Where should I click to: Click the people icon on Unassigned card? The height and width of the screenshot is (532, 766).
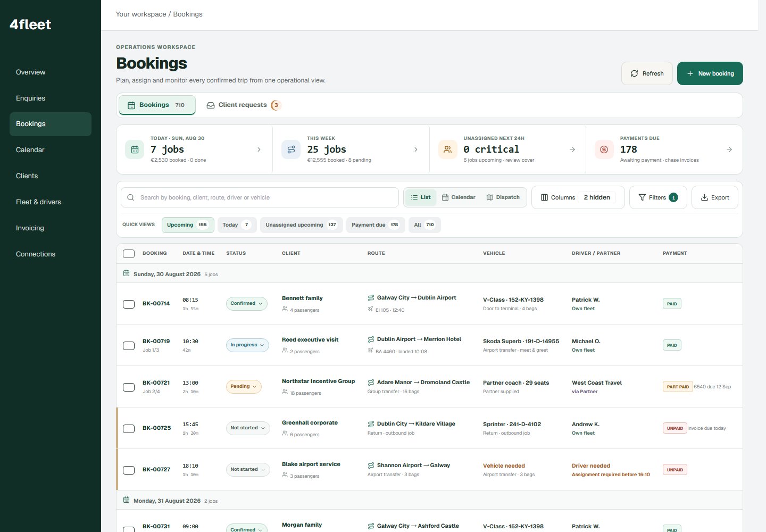(x=448, y=149)
